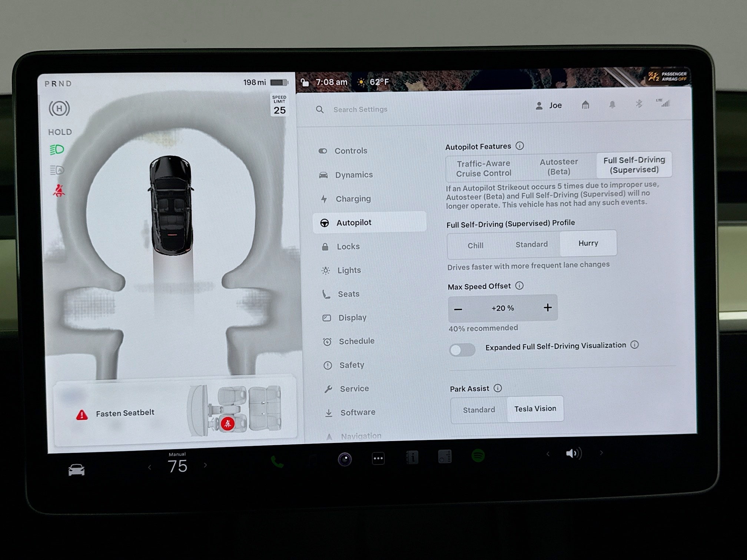Increase volume with right arrow
This screenshot has width=747, height=560.
[601, 453]
